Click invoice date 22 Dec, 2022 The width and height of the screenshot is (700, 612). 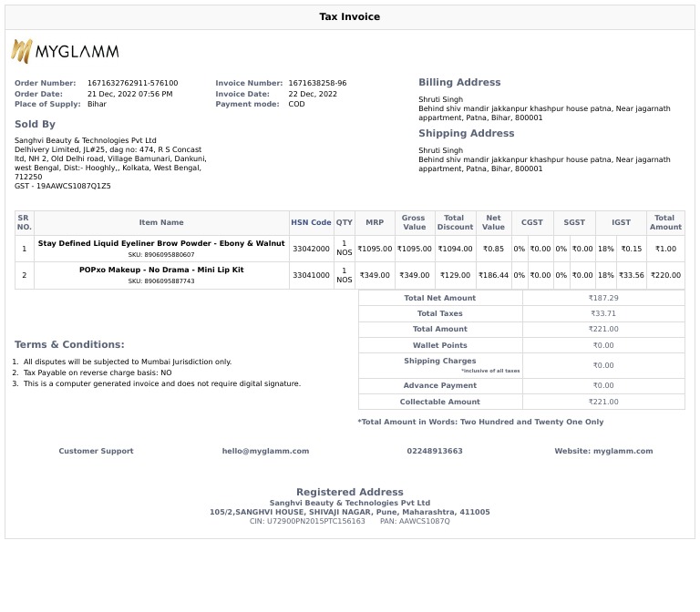pos(313,94)
